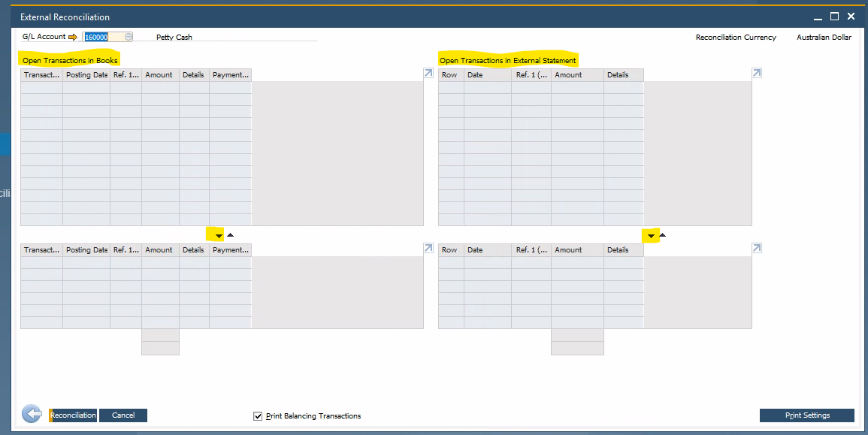Move down books transactions with the down arrow
The image size is (868, 435).
[219, 236]
